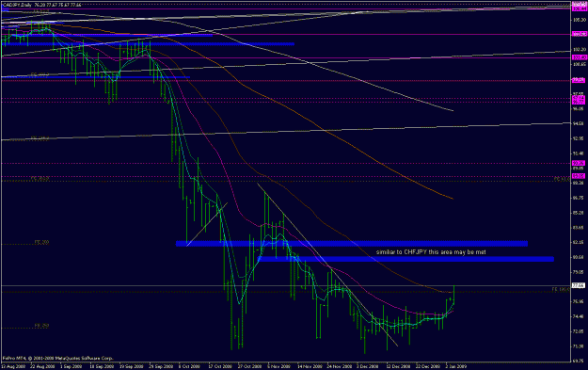Select the '22 Aug 2008' date label

(x=42, y=366)
